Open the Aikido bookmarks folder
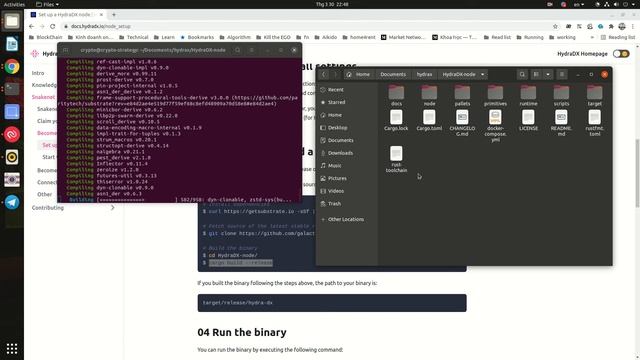Image resolution: width=640 pixels, height=360 pixels. pyautogui.click(x=325, y=37)
